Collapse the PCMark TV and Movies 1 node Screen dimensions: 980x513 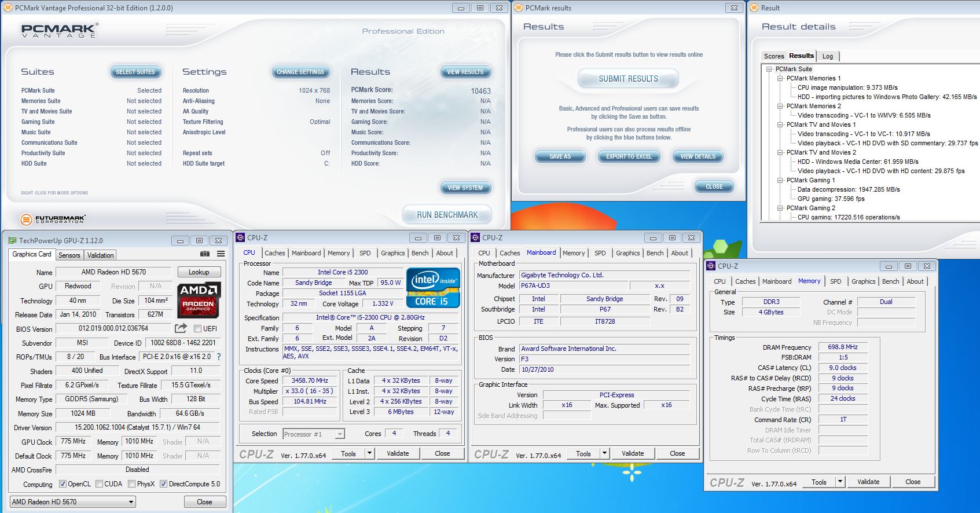pos(780,124)
